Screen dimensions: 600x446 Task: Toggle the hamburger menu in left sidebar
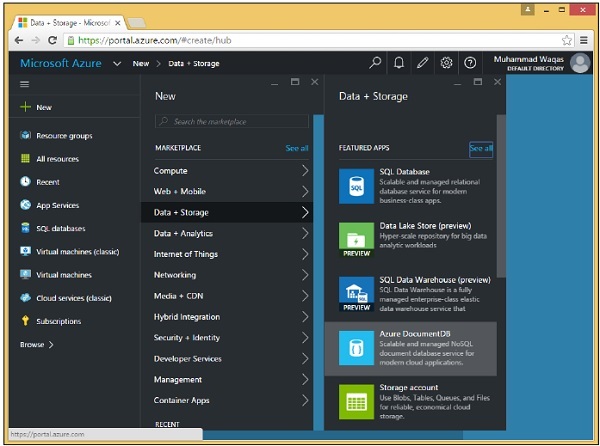pyautogui.click(x=25, y=85)
